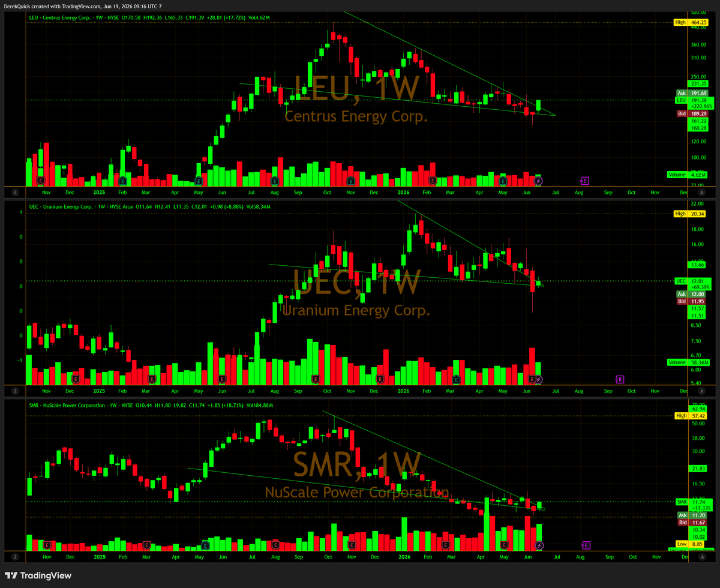This screenshot has height=588, width=720.
Task: Click LEU earnings icon under November 2024
Action: coord(41,180)
